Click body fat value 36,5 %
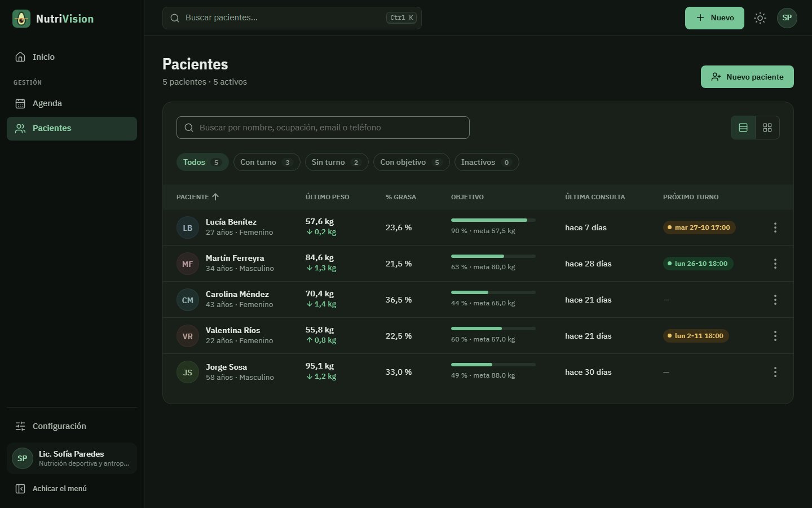Viewport: 812px width, 508px height. [399, 300]
